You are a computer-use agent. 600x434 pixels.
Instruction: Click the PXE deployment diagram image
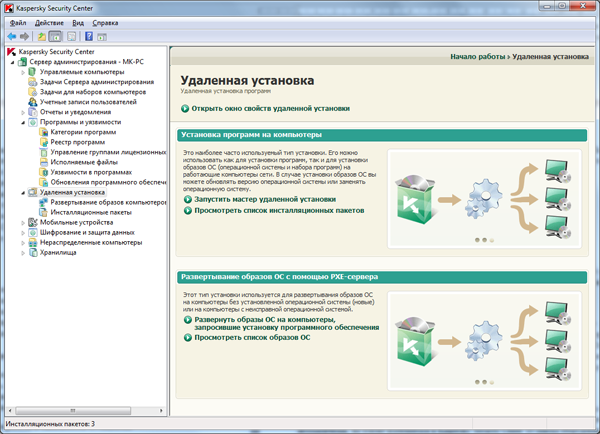[x=484, y=341]
